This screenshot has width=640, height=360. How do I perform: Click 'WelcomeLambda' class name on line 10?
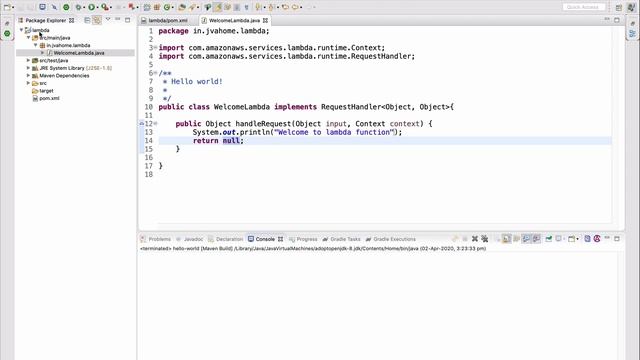[x=242, y=107]
